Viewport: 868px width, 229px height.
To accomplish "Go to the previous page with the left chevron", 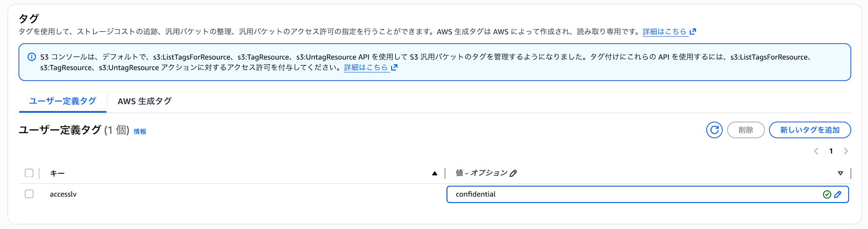I will (x=816, y=151).
